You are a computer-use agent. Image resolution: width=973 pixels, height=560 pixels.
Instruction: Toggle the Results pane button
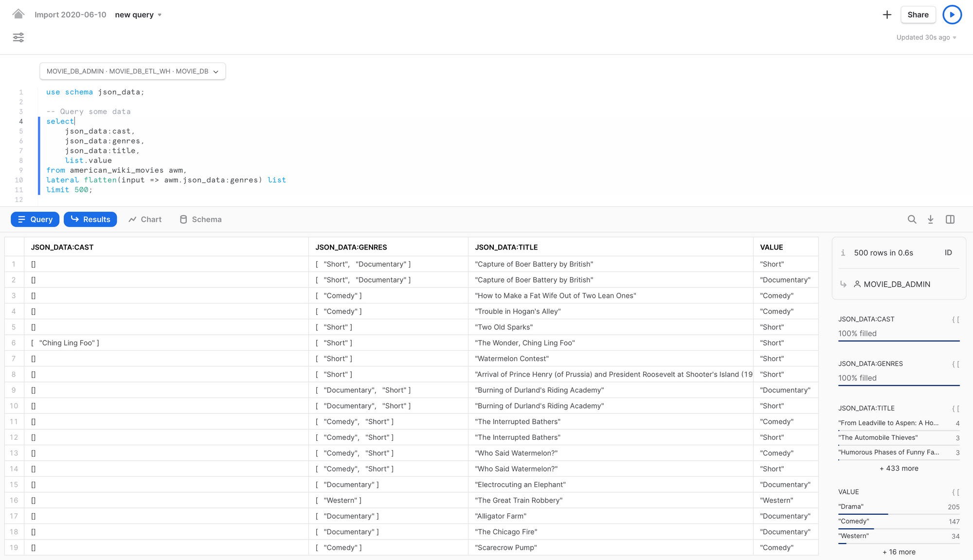coord(90,219)
